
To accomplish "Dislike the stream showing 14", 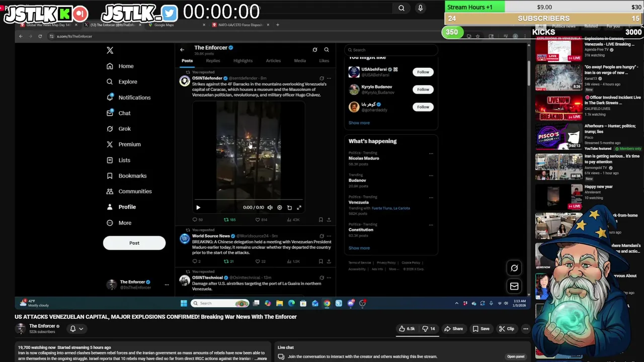I will coord(429,329).
